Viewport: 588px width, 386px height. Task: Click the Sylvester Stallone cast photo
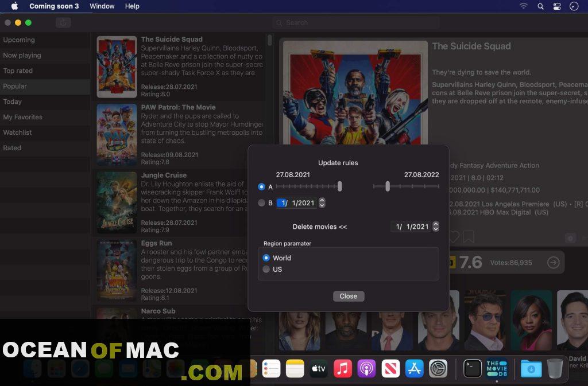click(x=485, y=320)
